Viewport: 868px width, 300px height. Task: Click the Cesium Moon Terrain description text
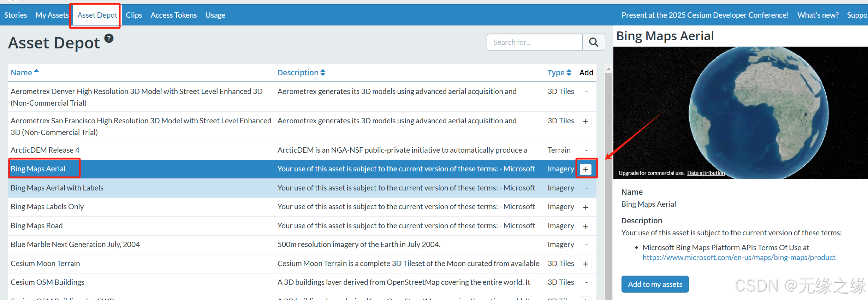408,264
